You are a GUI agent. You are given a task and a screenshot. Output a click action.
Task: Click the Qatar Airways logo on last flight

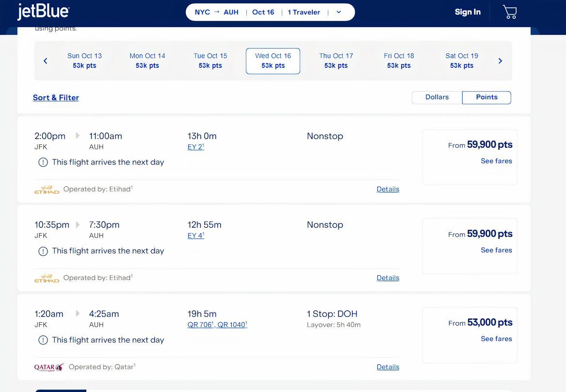click(x=49, y=367)
